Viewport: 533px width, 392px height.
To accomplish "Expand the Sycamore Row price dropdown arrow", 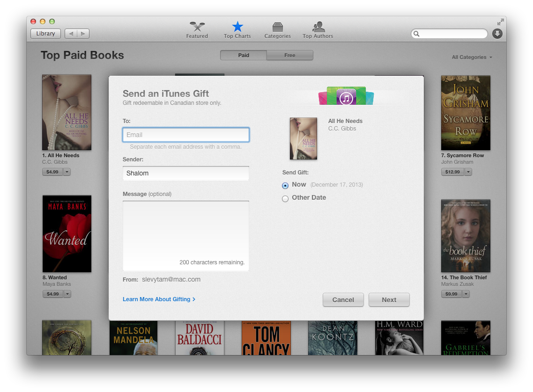I will point(468,172).
